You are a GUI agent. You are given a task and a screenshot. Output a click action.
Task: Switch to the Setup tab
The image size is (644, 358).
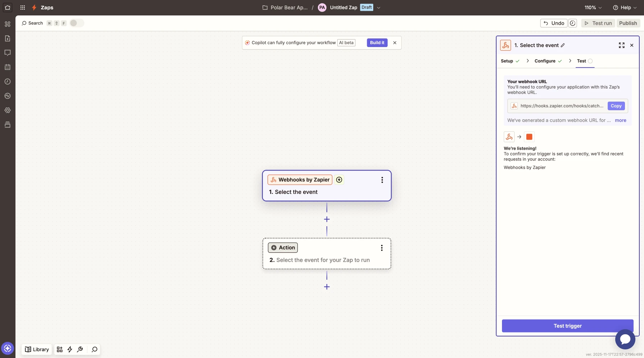(x=507, y=61)
